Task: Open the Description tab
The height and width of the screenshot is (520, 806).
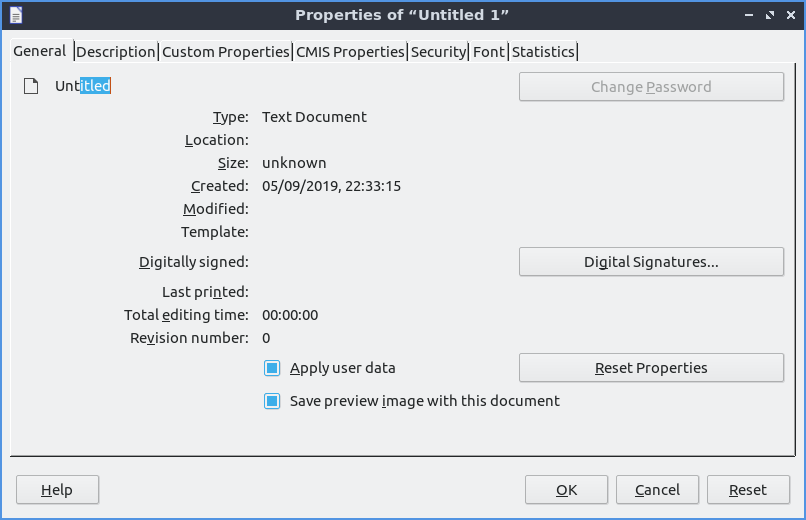Action: tap(116, 52)
